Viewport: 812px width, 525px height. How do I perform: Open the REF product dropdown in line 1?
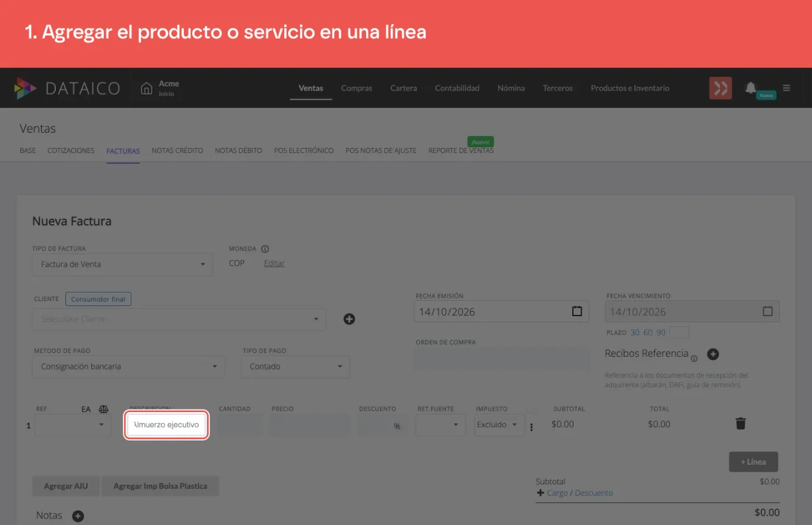pos(74,425)
